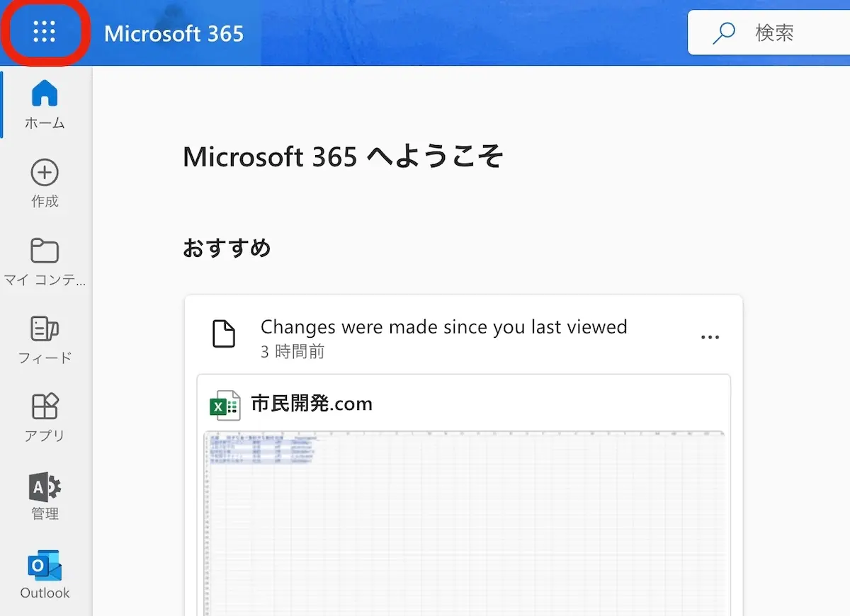850x616 pixels.
Task: Expand the card's three-dot more options menu
Action: (x=710, y=337)
